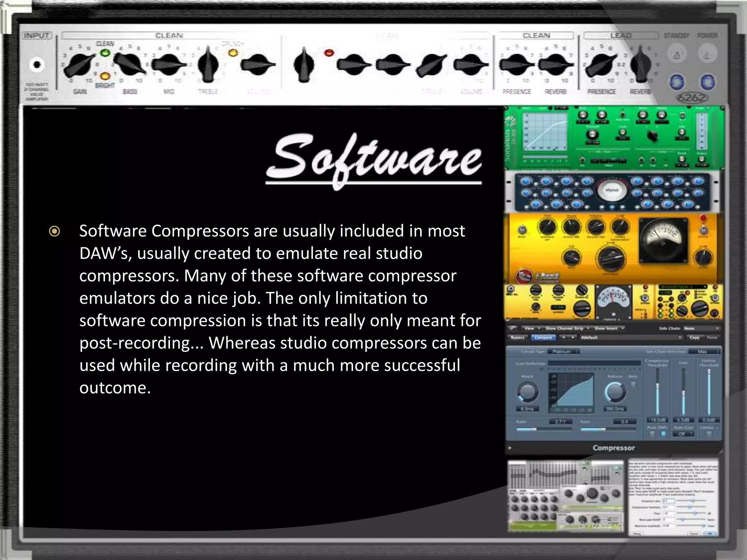The height and width of the screenshot is (560, 747).
Task: Click the -18.0dB threshold value field
Action: (657, 420)
